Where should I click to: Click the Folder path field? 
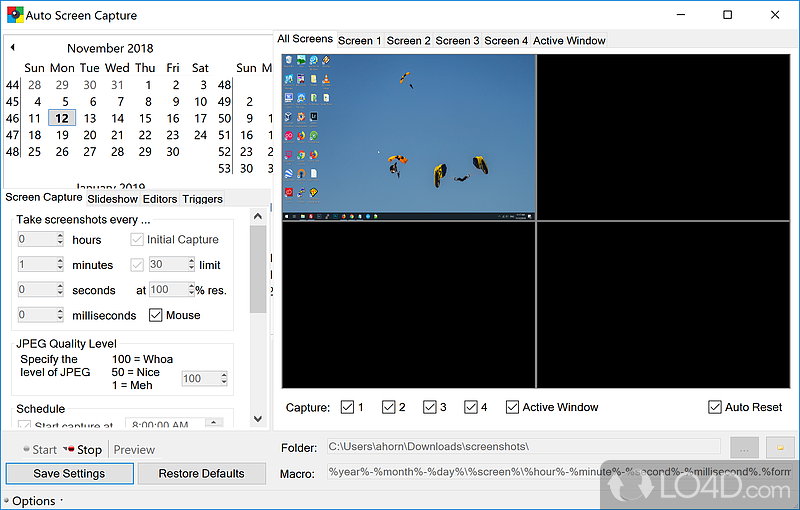point(523,447)
